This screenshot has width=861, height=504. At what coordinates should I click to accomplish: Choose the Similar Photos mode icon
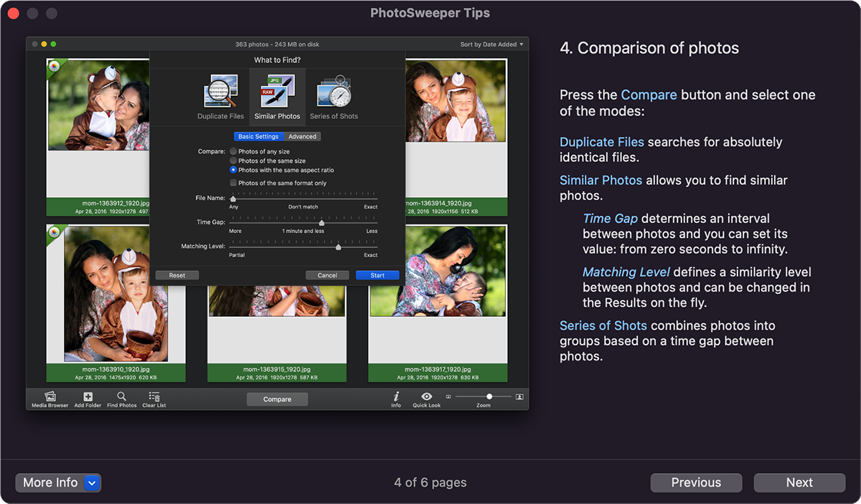click(277, 92)
